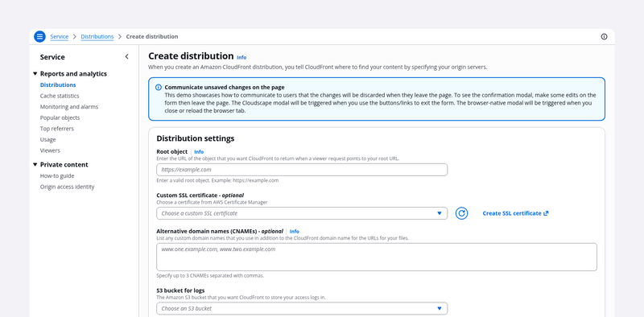
Task: Collapse the Reports and analytics section
Action: (x=35, y=74)
